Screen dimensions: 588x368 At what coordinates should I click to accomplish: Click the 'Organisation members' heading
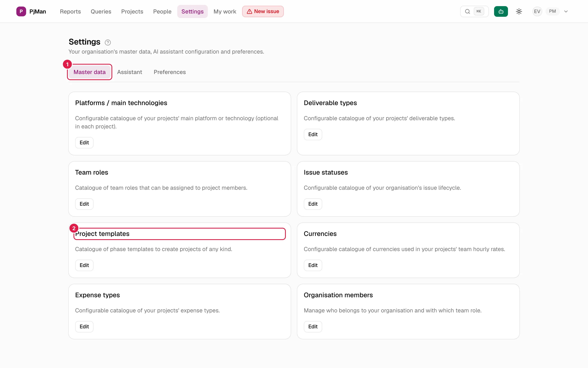tap(338, 295)
